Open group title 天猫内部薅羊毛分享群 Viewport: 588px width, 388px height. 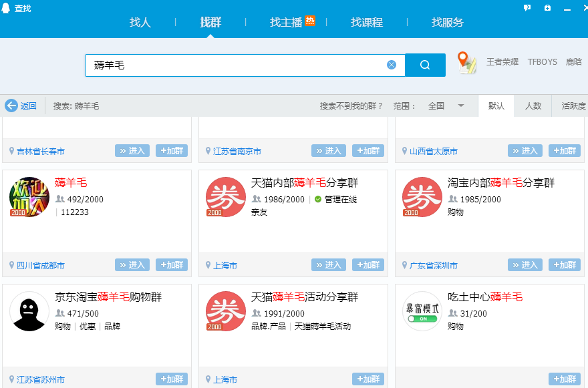pyautogui.click(x=305, y=182)
